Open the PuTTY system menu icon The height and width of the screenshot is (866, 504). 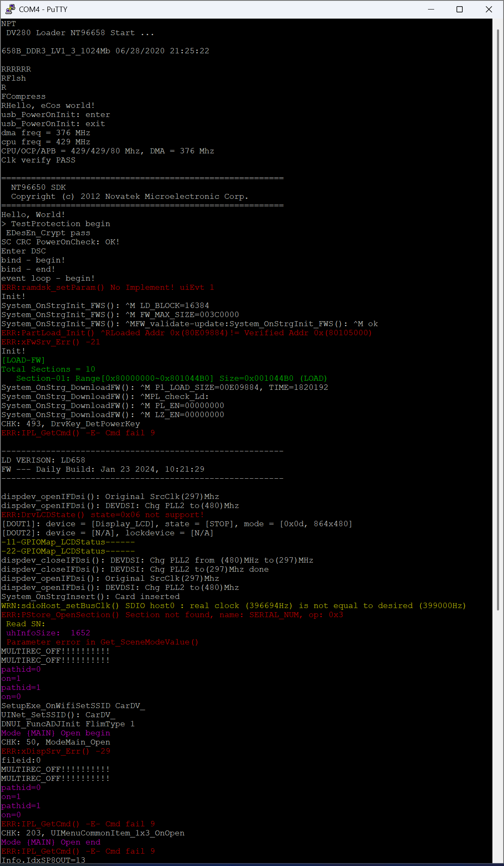coord(10,9)
